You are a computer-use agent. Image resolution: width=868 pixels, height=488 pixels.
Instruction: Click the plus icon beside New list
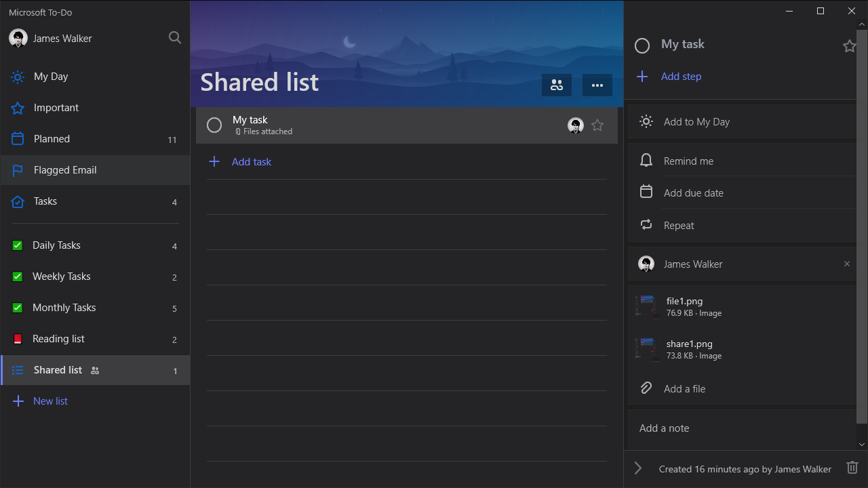(x=18, y=401)
